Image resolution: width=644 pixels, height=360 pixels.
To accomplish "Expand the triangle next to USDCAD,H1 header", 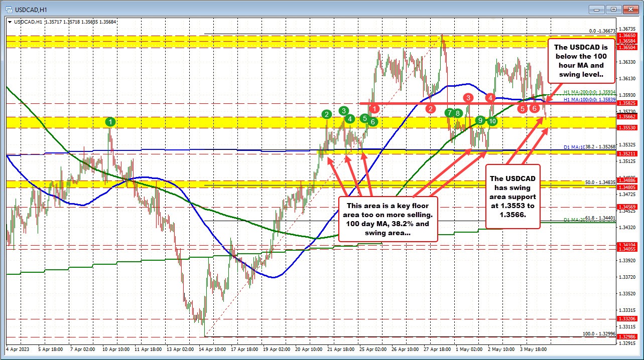I will [10, 22].
